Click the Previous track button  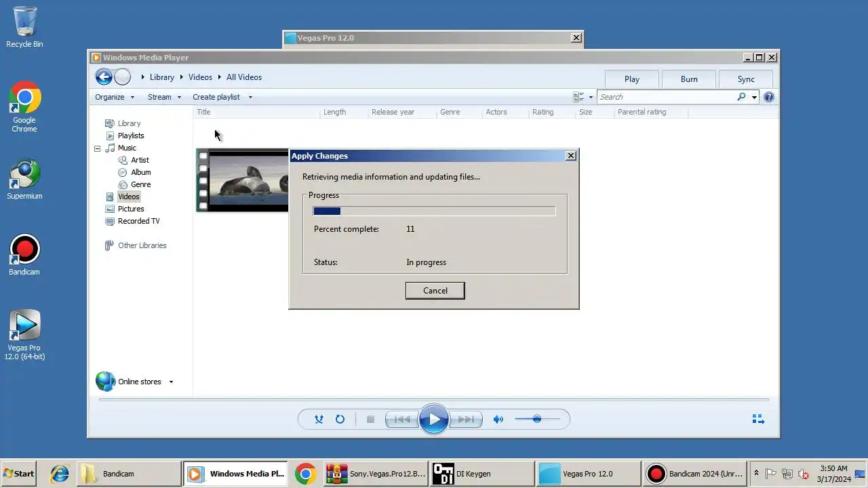(x=402, y=420)
